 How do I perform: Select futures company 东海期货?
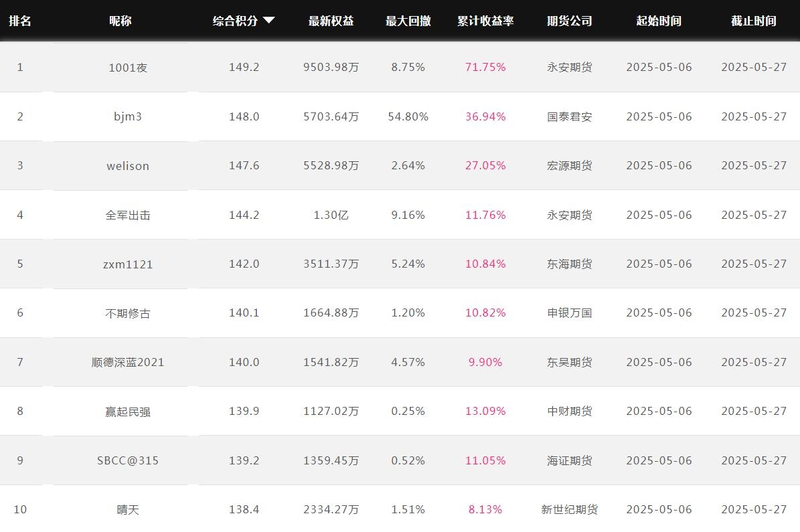570,264
